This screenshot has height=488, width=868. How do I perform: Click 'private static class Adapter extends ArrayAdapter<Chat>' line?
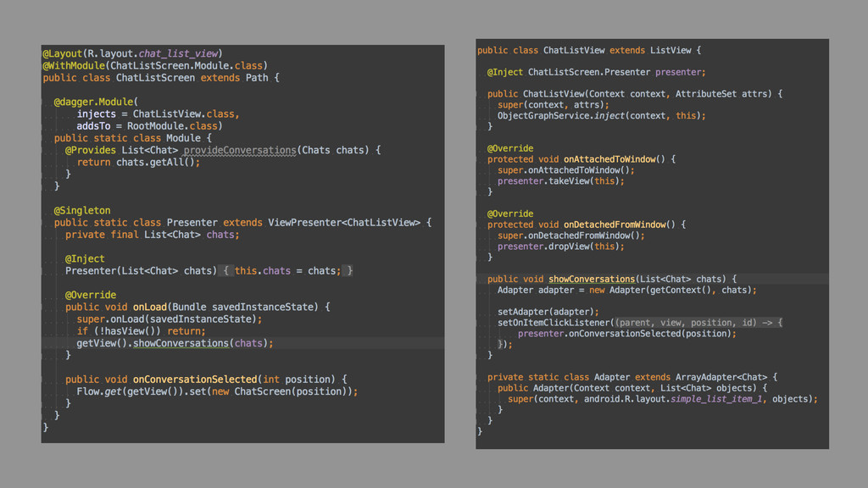(627, 377)
